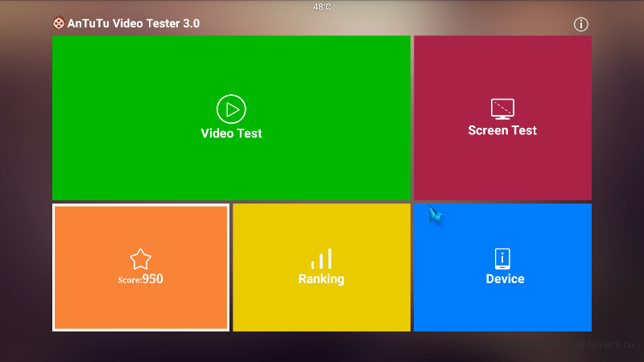Screen dimensions: 644x362
Task: Click the Score:950 text
Action: pos(140,279)
